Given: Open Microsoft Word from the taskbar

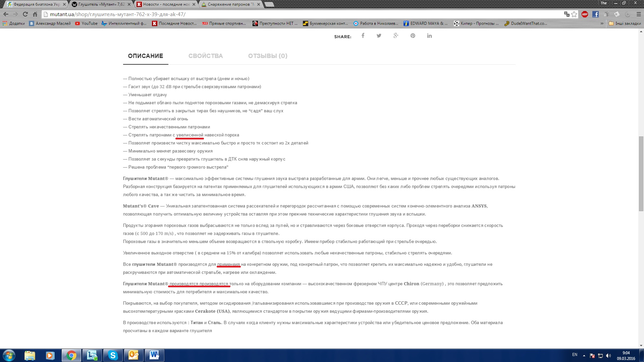Looking at the screenshot, I should [154, 355].
